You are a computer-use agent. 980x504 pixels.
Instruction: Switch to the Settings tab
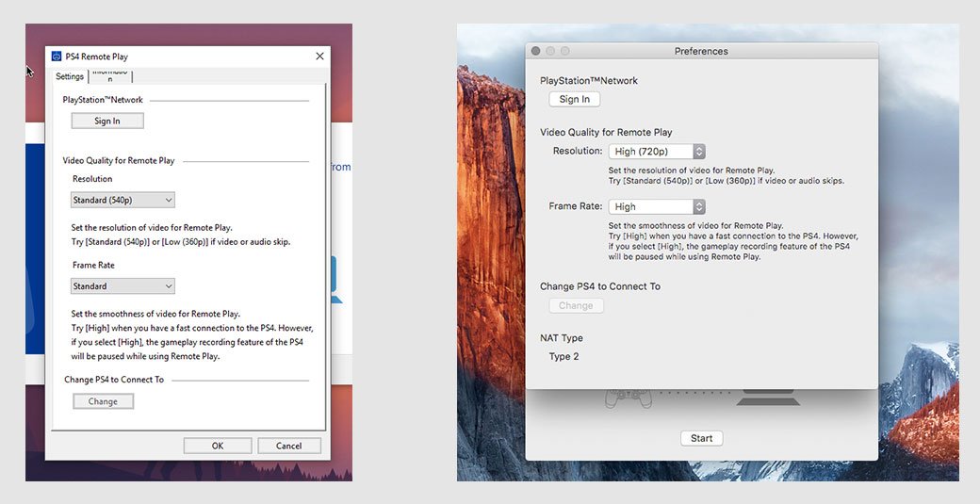[70, 76]
